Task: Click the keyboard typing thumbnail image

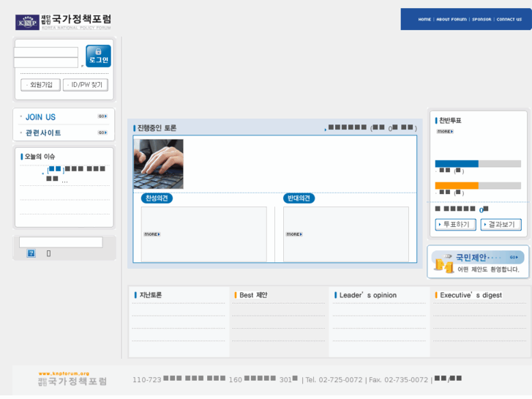Action: coord(159,164)
